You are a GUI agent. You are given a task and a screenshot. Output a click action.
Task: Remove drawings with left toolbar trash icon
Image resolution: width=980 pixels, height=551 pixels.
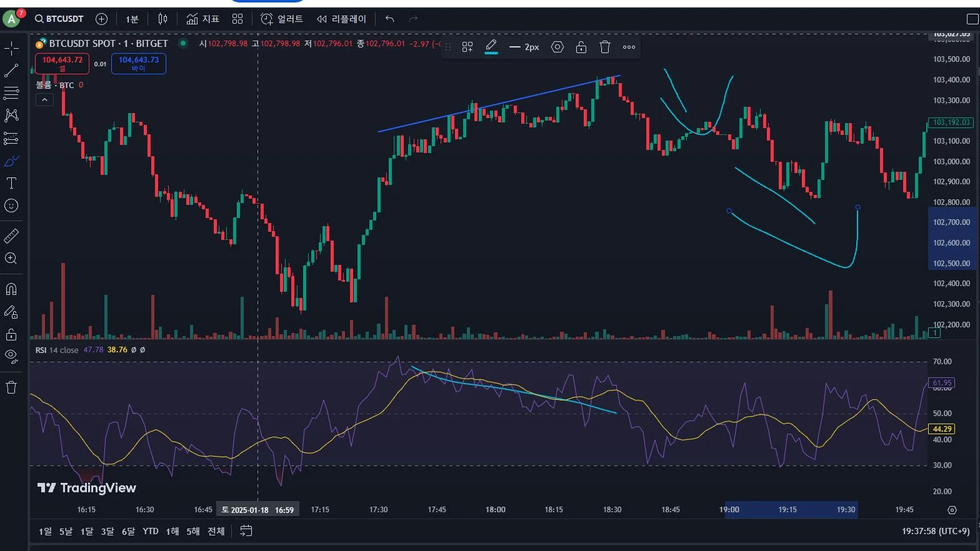click(x=11, y=387)
